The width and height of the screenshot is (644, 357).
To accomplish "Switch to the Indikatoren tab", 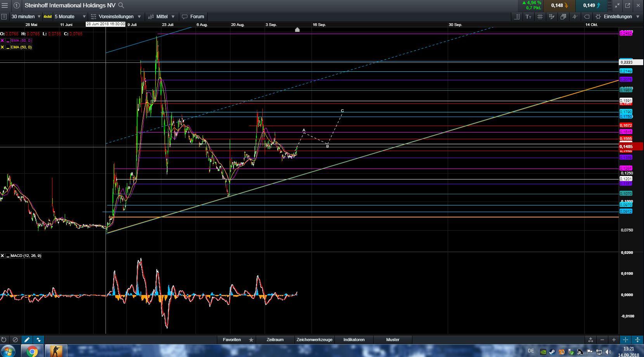I will coord(354,340).
